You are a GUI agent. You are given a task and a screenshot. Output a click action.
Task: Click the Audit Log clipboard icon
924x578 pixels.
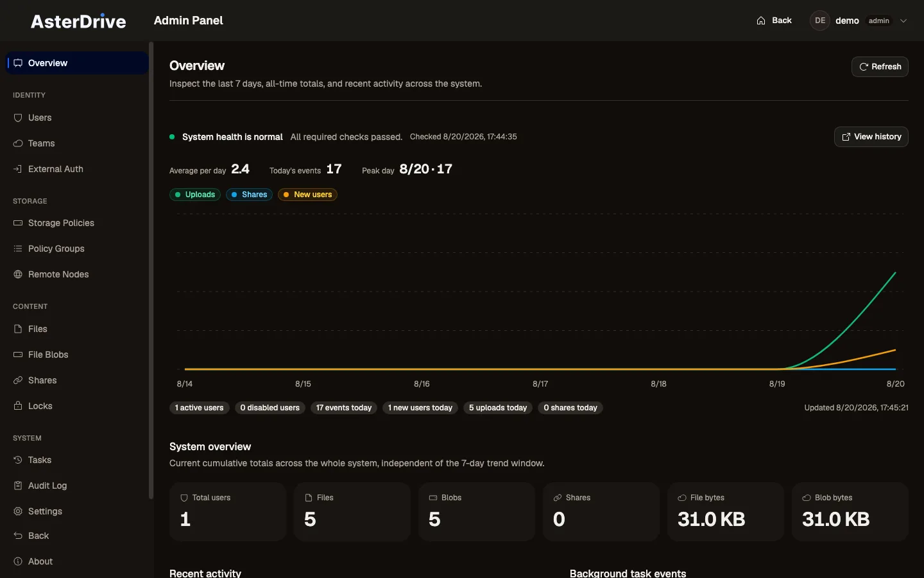pos(18,486)
